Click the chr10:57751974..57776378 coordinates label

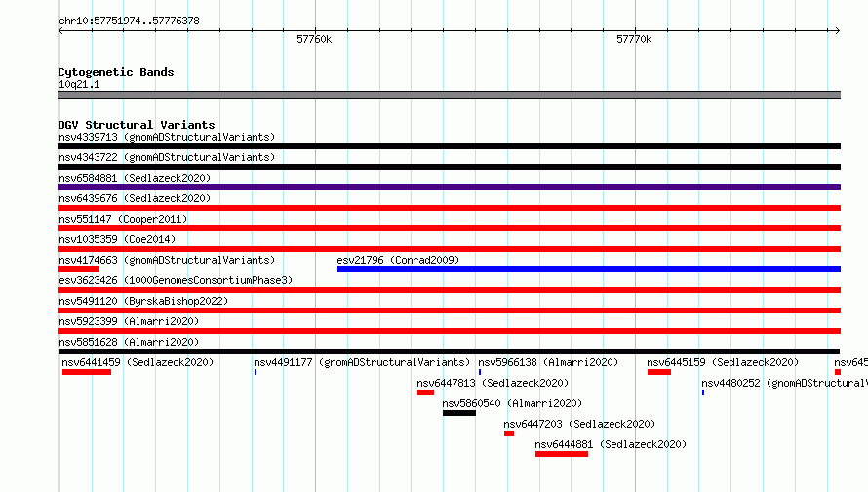[x=129, y=20]
